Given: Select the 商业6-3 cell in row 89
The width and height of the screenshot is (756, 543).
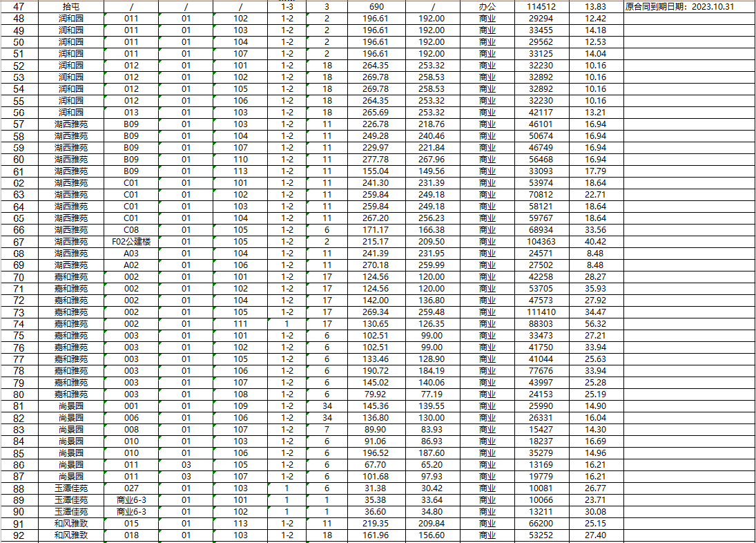Looking at the screenshot, I should pyautogui.click(x=131, y=500).
